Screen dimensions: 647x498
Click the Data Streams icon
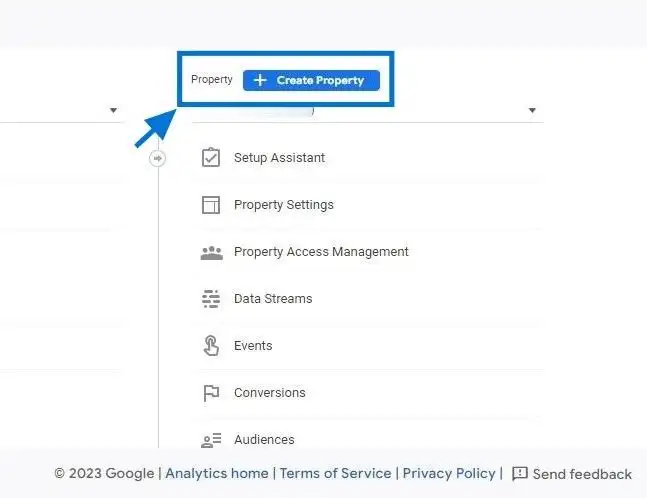(x=211, y=299)
